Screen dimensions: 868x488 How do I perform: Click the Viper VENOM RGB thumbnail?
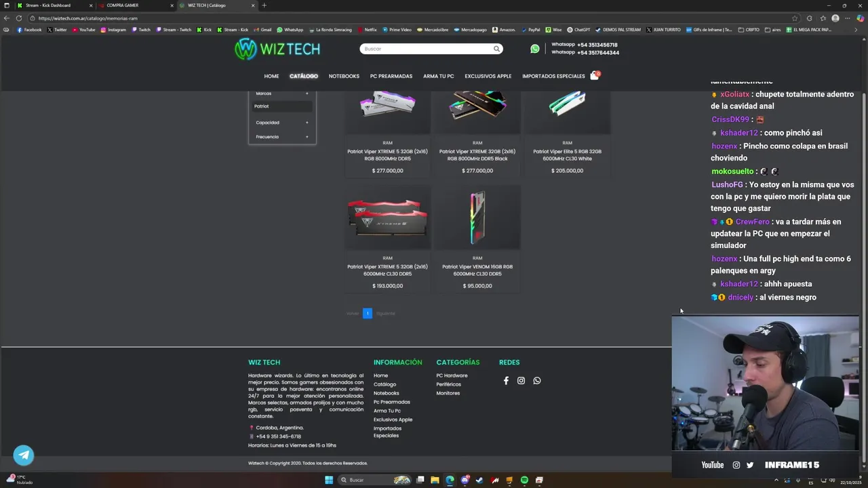coord(477,218)
